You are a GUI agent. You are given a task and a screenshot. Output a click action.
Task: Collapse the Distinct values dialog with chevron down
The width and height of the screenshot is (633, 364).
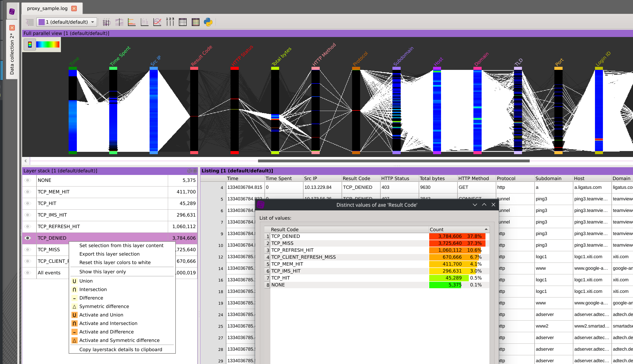click(x=475, y=205)
